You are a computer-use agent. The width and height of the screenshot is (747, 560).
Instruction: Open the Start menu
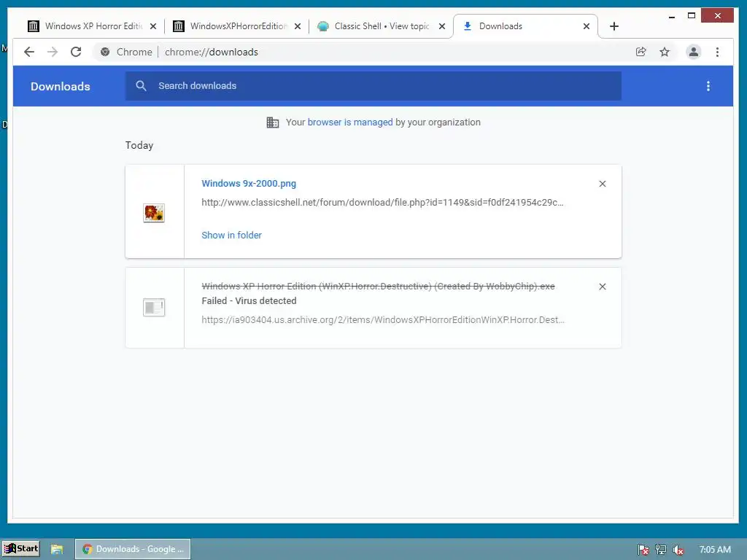21,548
